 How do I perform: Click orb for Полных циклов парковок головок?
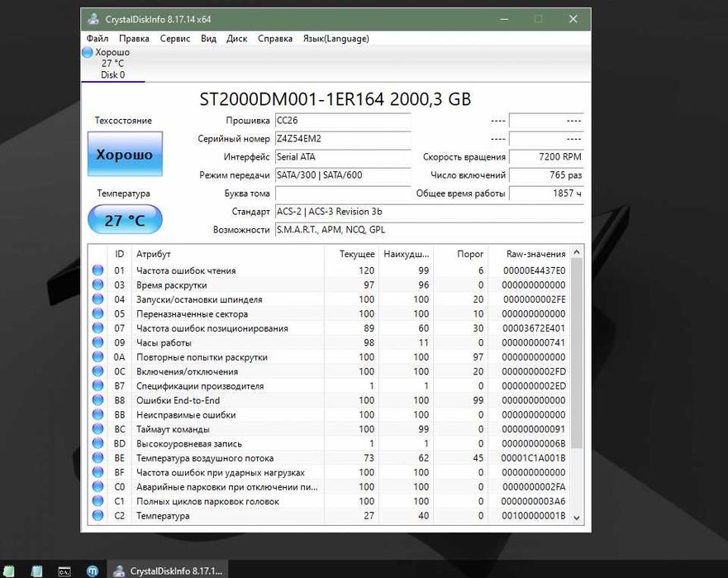pyautogui.click(x=98, y=500)
